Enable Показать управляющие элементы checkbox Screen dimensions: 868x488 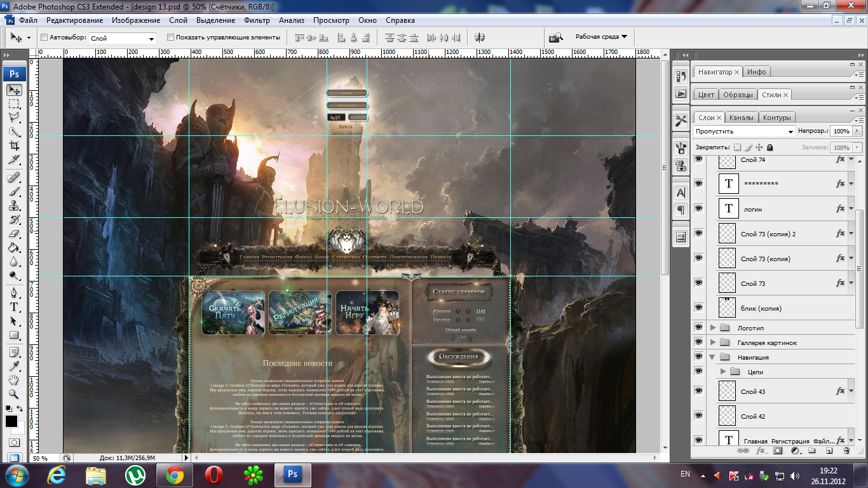pos(170,37)
